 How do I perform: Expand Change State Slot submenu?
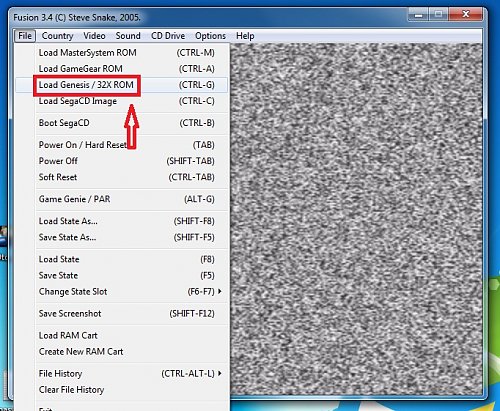(x=122, y=292)
